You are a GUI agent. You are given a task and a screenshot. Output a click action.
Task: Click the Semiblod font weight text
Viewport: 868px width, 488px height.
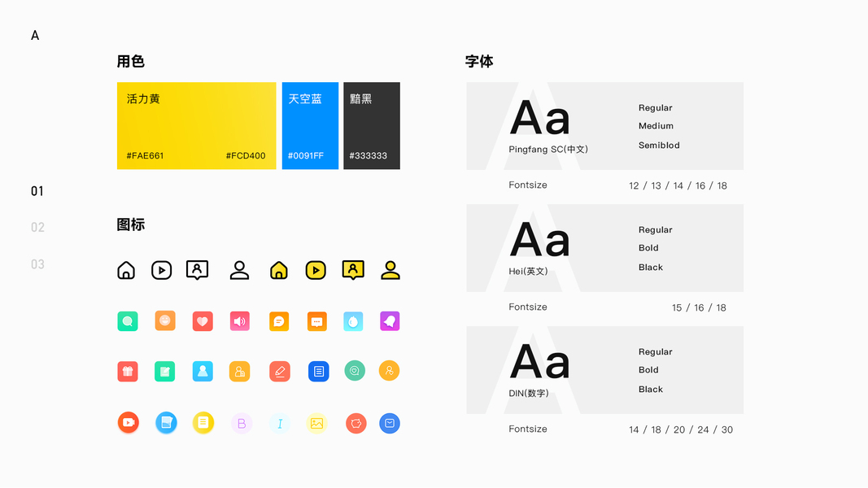[x=659, y=146]
